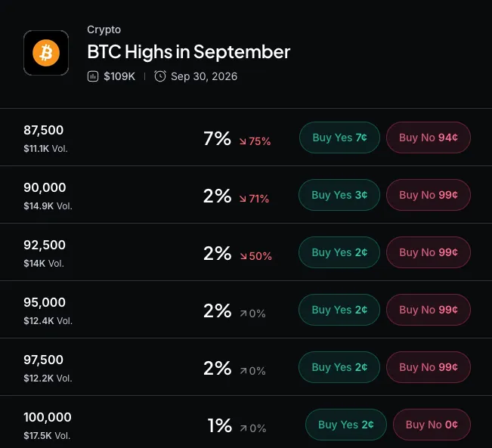The width and height of the screenshot is (492, 448).
Task: Click the up arrow in the 100,000 row
Action: tap(243, 428)
